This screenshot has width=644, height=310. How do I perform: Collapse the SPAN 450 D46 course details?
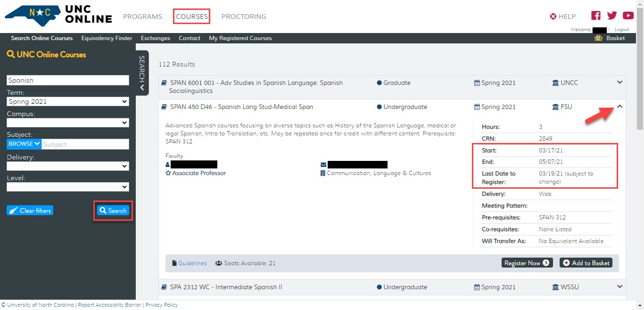coord(619,107)
